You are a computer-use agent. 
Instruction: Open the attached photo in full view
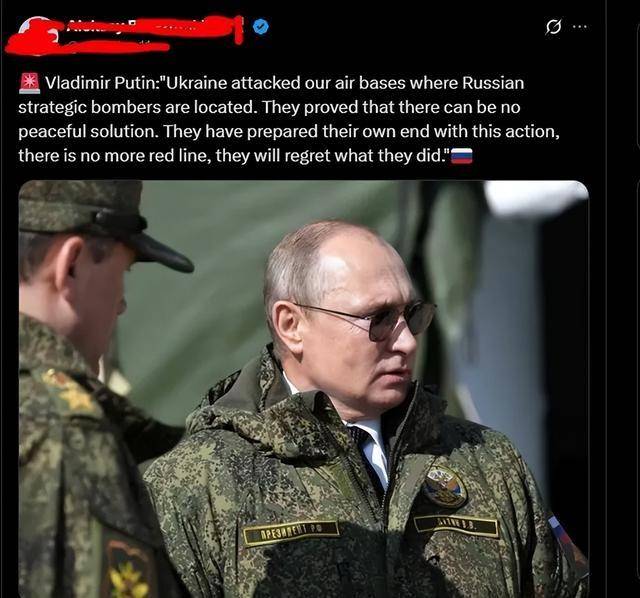304,389
